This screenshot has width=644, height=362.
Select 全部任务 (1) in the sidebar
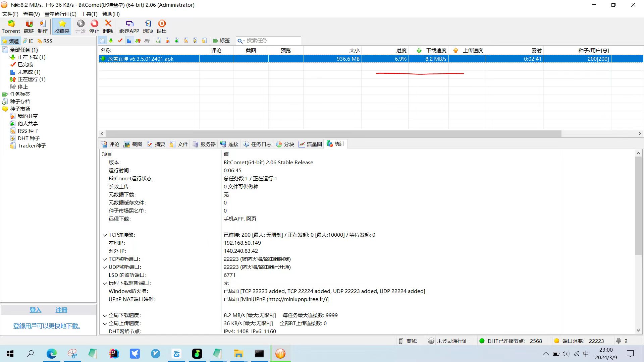click(x=23, y=50)
